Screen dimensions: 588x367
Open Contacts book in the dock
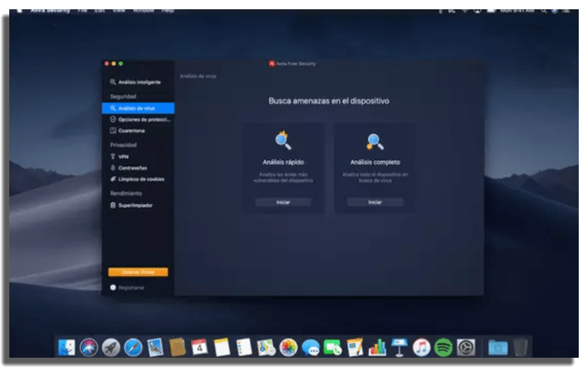pyautogui.click(x=177, y=348)
